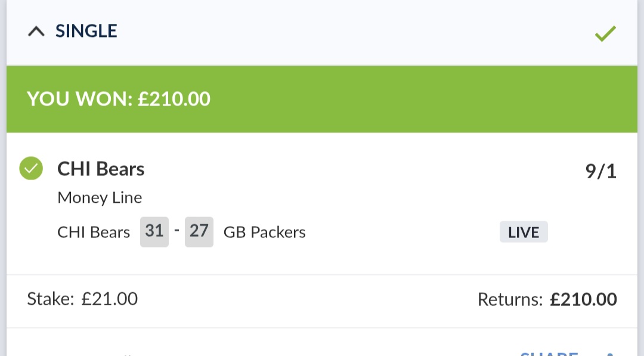This screenshot has height=356, width=644.
Task: Click the bold £210.00 returns amount
Action: (x=583, y=299)
